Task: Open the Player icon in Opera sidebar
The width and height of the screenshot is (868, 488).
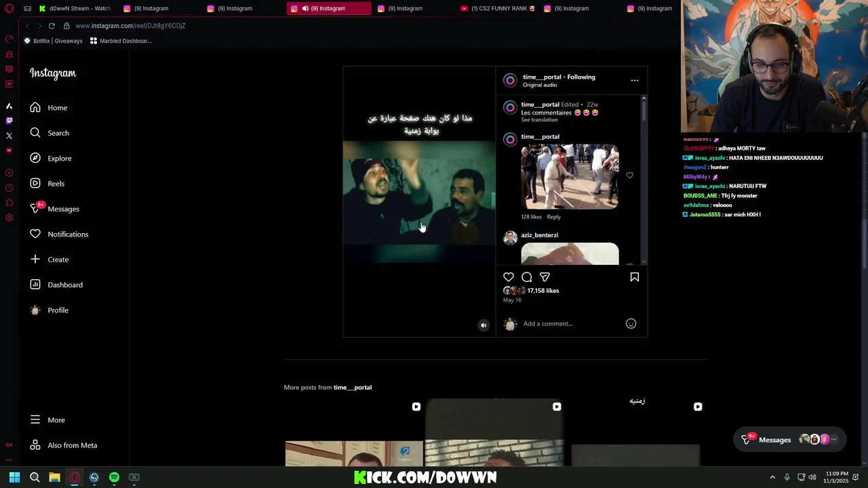Action: point(9,173)
